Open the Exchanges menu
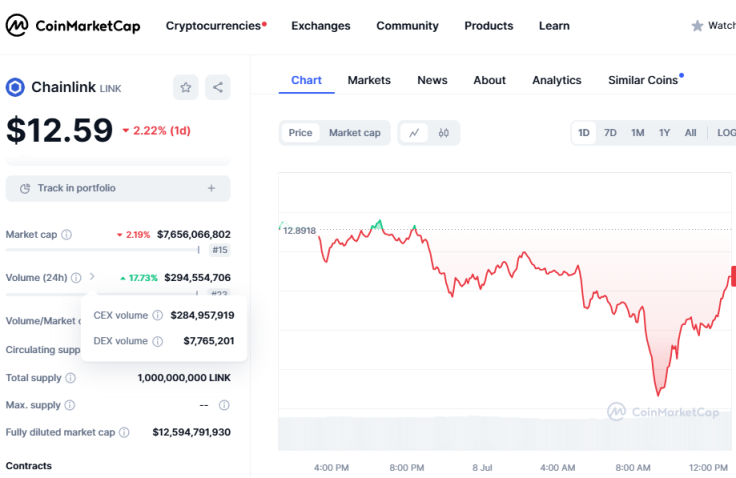Image resolution: width=736 pixels, height=478 pixels. tap(321, 26)
